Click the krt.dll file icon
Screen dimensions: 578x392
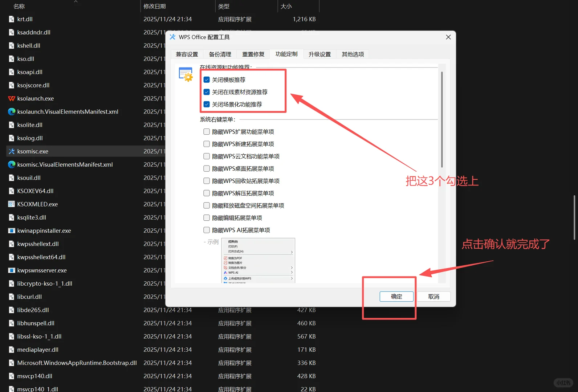(x=12, y=19)
